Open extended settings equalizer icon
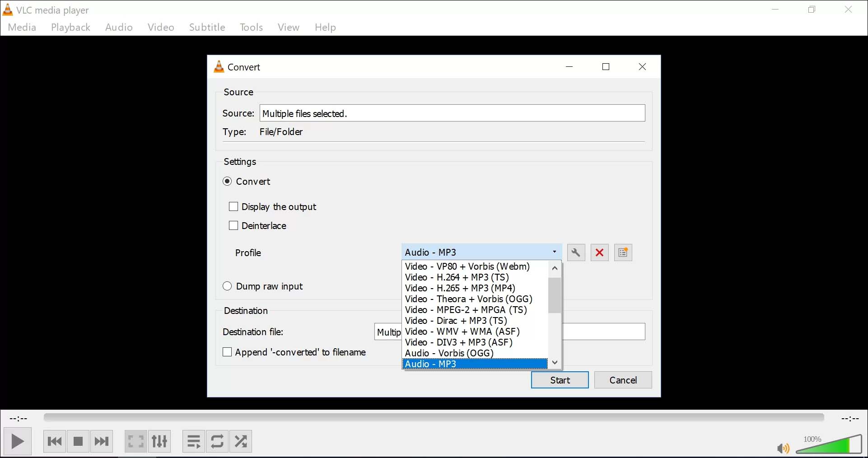The image size is (868, 458). [x=159, y=441]
